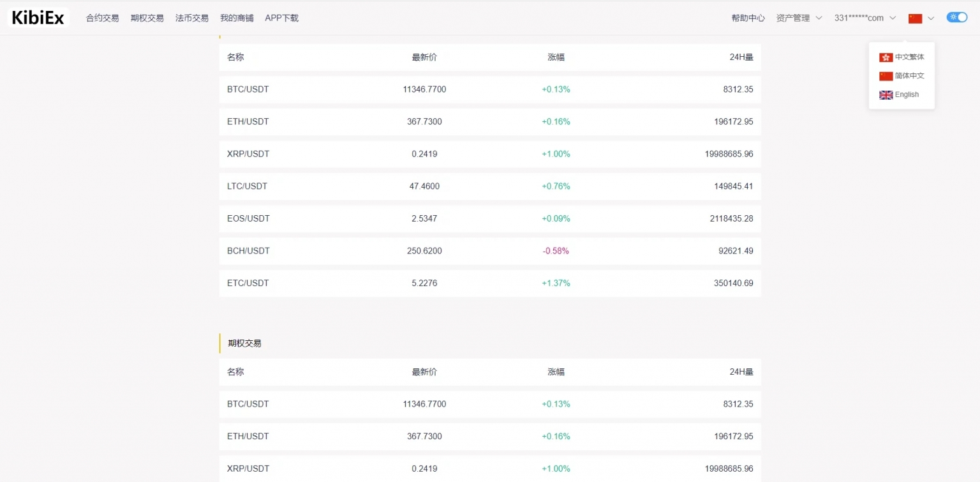The height and width of the screenshot is (482, 980).
Task: Open the BCH/USDT row with -0.58%
Action: 489,251
